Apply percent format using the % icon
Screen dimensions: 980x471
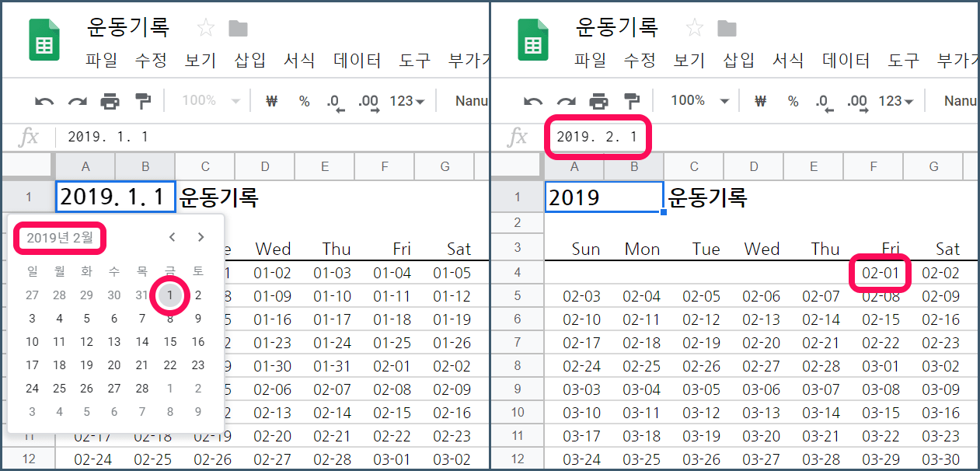305,102
